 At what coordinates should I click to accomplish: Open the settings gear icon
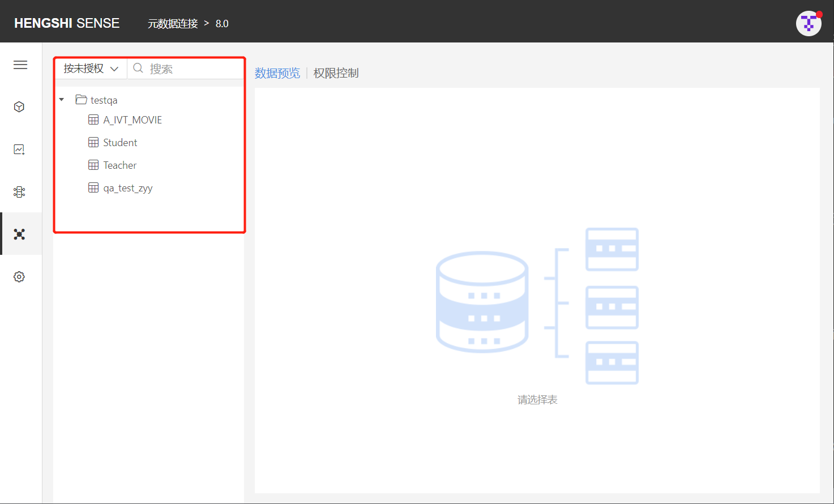tap(19, 277)
